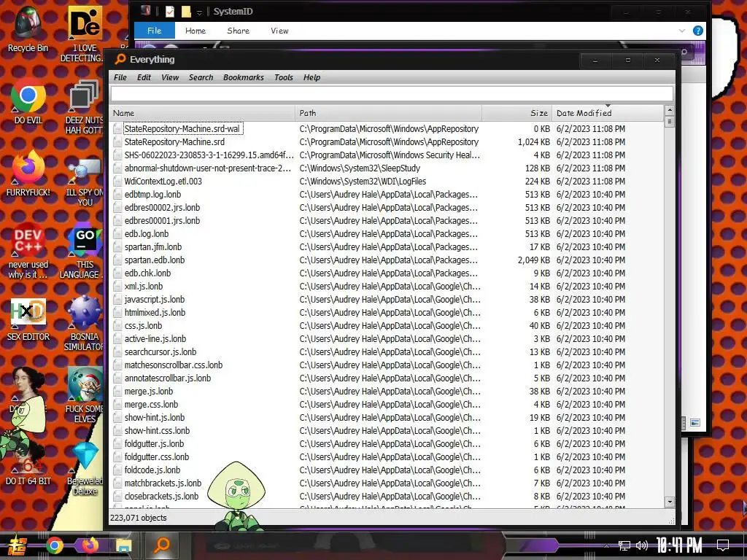Open the Dev C++ 'never used' shortcut
The width and height of the screenshot is (747, 560).
click(28, 251)
